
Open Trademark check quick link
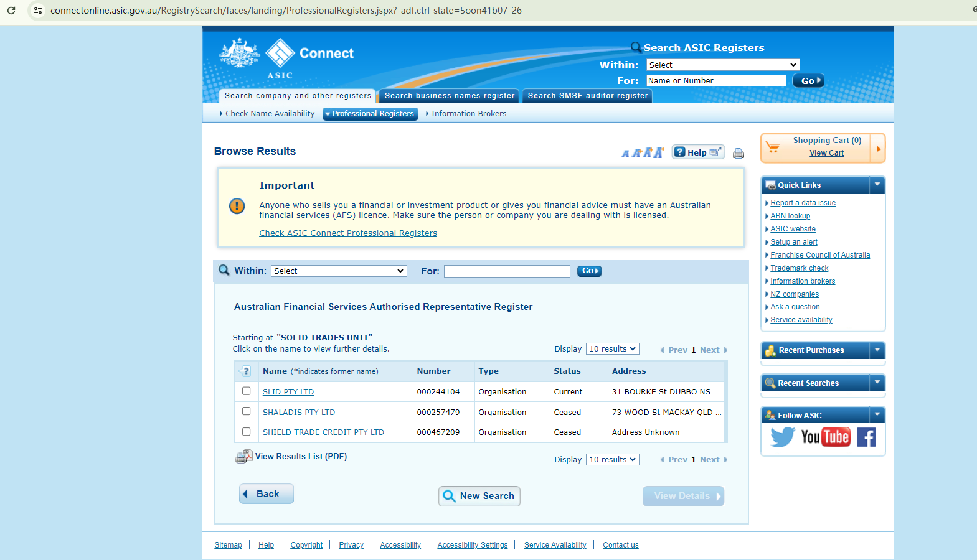coord(800,268)
